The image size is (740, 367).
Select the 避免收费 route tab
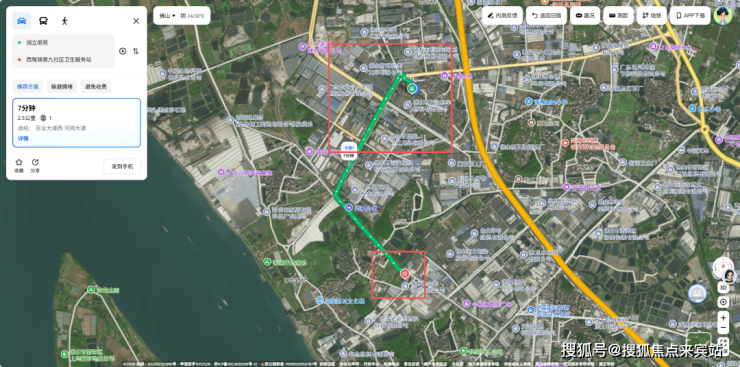click(x=96, y=86)
